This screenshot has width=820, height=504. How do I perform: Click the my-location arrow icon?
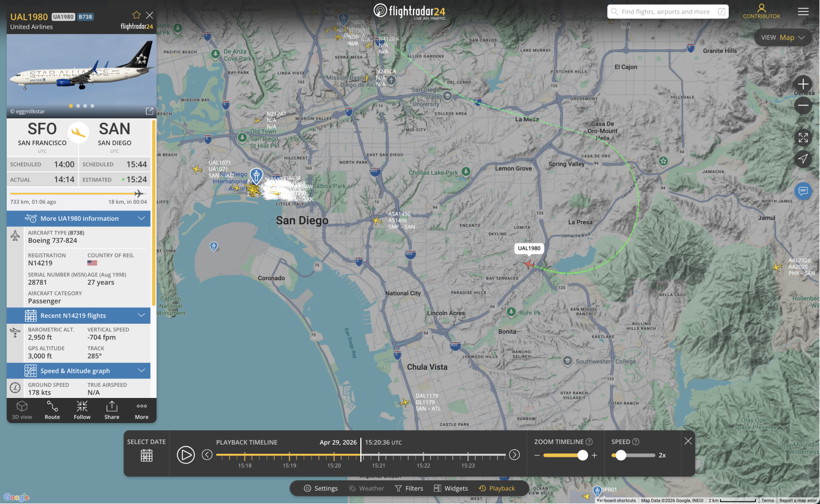click(x=803, y=159)
